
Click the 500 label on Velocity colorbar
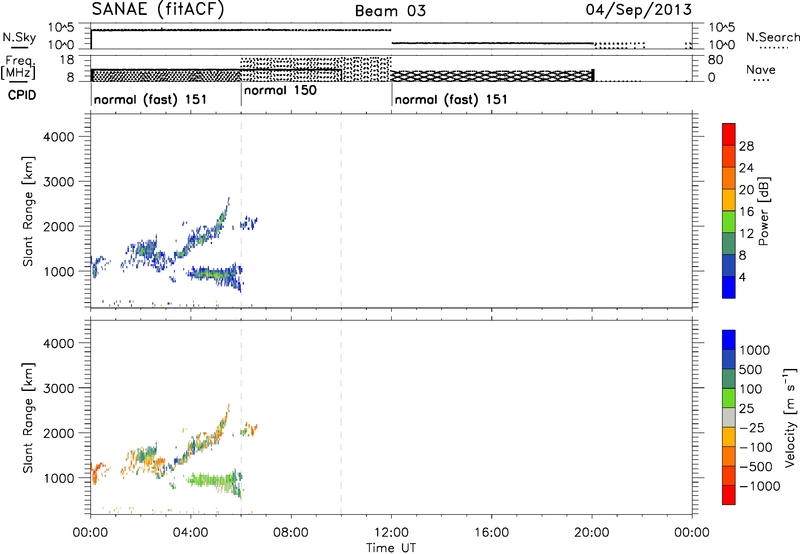(752, 370)
